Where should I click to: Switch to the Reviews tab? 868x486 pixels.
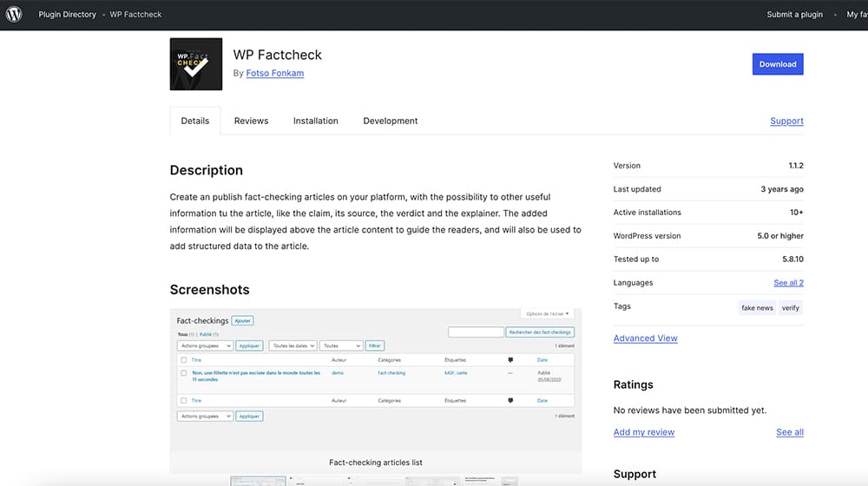pyautogui.click(x=252, y=121)
